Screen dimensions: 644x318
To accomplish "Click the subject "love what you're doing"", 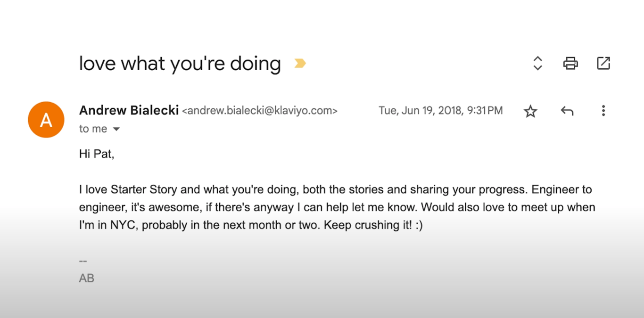I will (x=180, y=63).
